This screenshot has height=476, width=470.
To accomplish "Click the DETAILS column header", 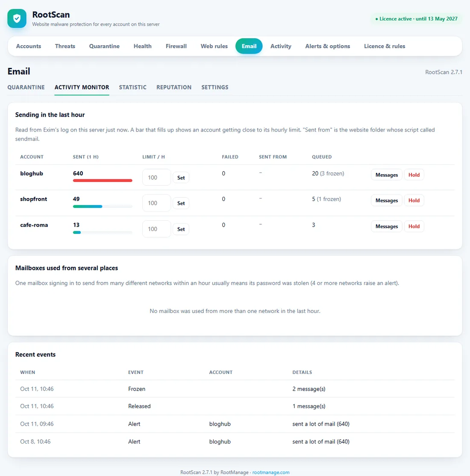I will (302, 373).
